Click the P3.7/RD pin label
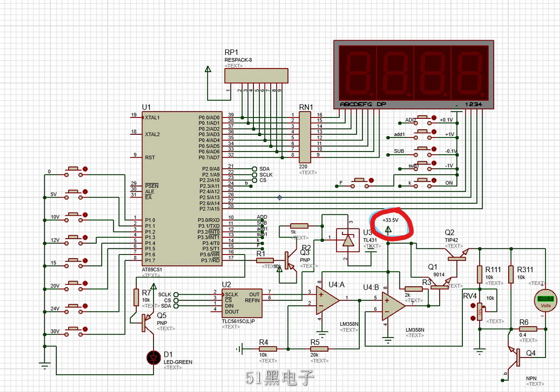 tap(210, 260)
